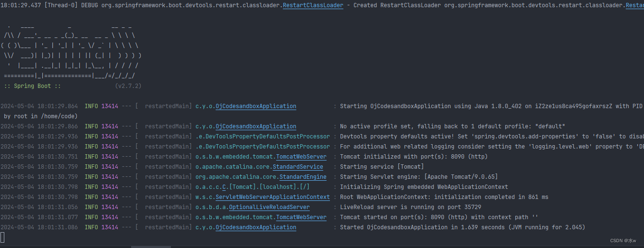Viewport: 644px width, 248px height.
Task: Click timestamp '2024-05-04 18:01:29.864'
Action: pos(39,106)
